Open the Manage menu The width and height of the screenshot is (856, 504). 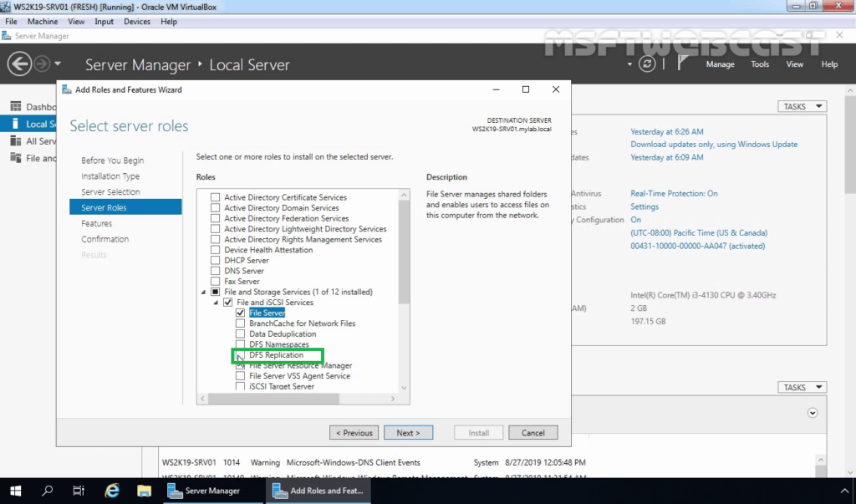720,64
